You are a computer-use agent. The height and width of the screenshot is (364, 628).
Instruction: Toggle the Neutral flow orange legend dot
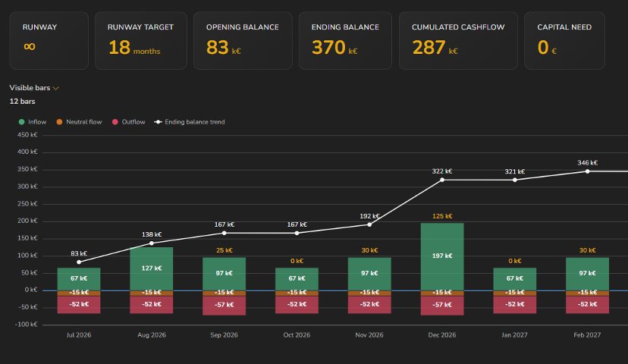tap(59, 122)
